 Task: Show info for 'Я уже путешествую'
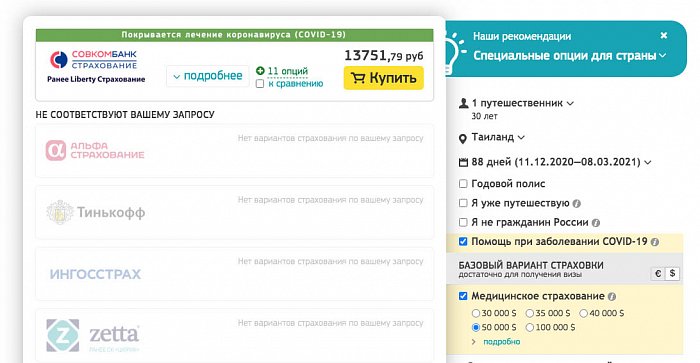(577, 204)
